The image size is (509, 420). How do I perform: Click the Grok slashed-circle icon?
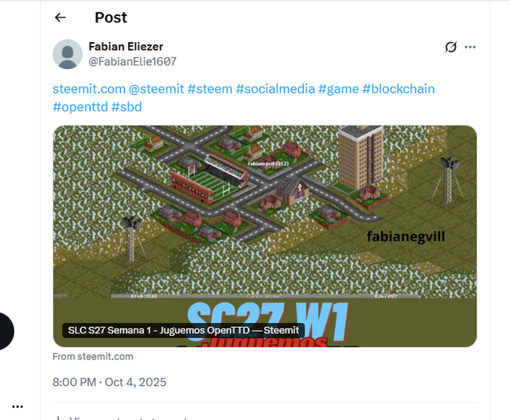click(451, 47)
